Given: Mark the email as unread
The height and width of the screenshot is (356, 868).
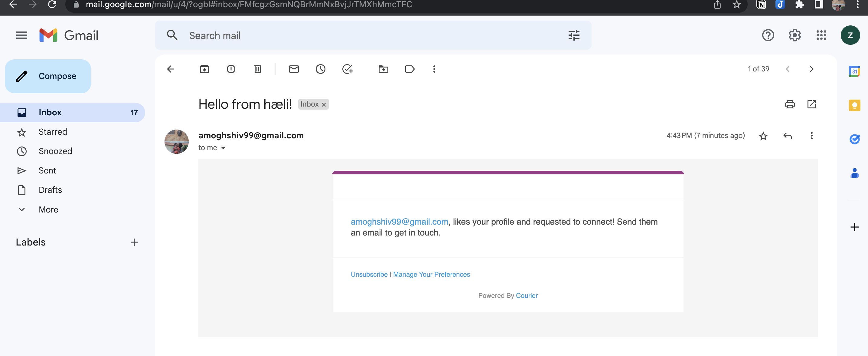Looking at the screenshot, I should (294, 69).
